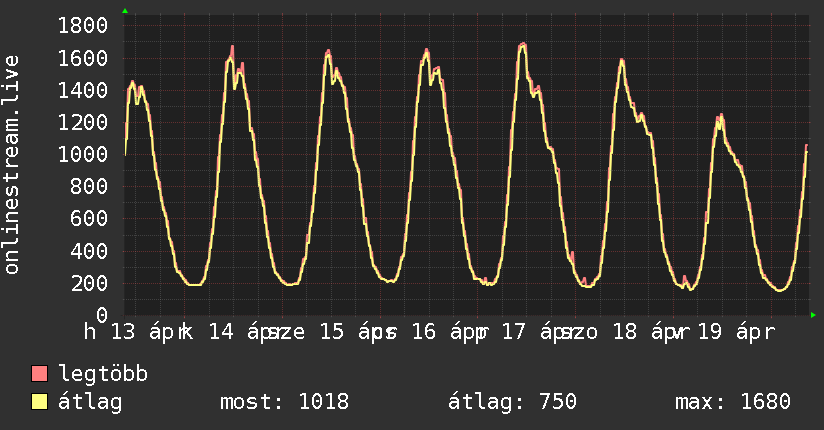Click the green arrow atop the y-axis

pyautogui.click(x=124, y=11)
